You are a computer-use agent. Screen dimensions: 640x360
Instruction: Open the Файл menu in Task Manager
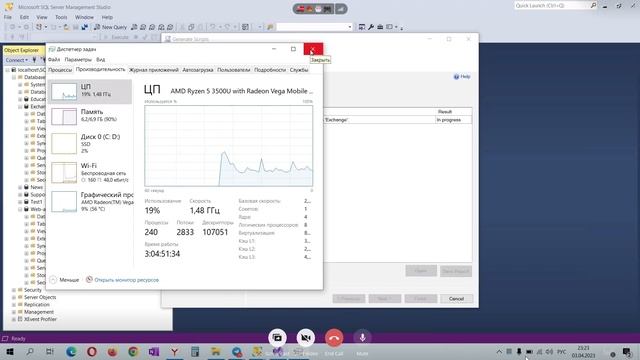pyautogui.click(x=54, y=60)
